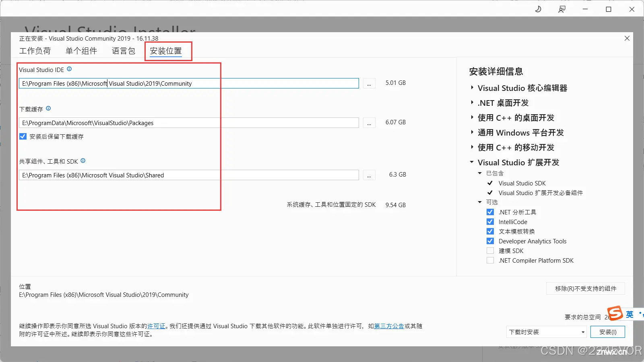Switch to 工作负荷 tab

coord(35,51)
